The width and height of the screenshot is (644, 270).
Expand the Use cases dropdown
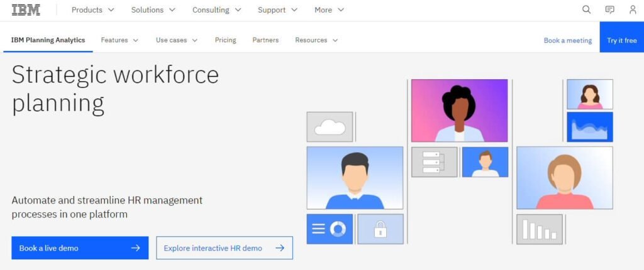[x=177, y=40]
